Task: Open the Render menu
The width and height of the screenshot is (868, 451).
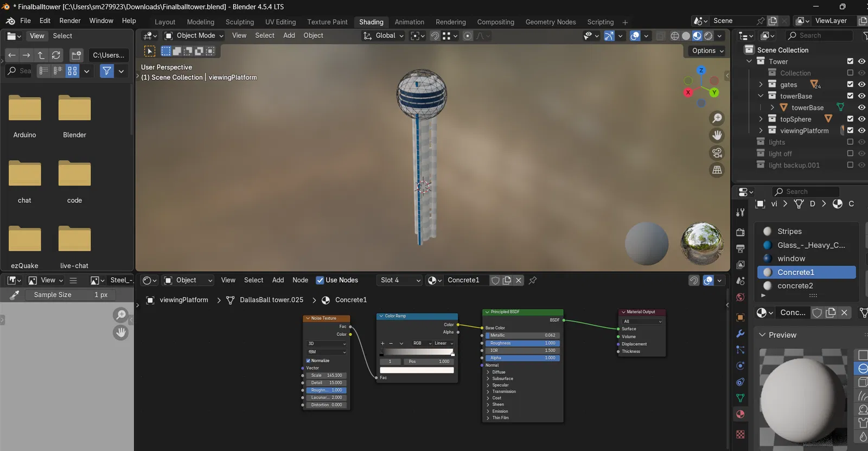Action: click(x=69, y=21)
